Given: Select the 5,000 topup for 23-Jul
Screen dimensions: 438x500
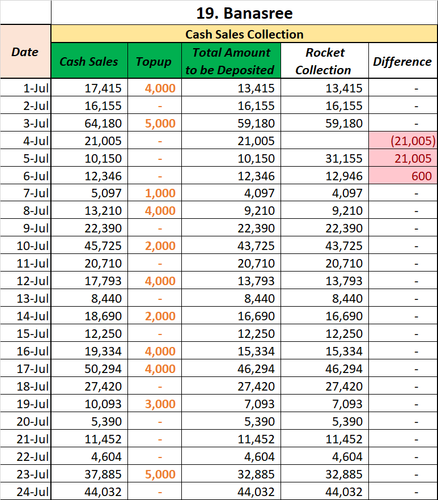Looking at the screenshot, I should point(154,474).
